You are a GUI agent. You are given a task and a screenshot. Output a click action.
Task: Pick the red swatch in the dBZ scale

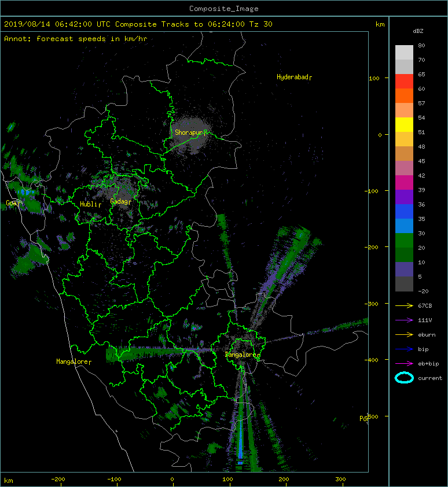404,82
